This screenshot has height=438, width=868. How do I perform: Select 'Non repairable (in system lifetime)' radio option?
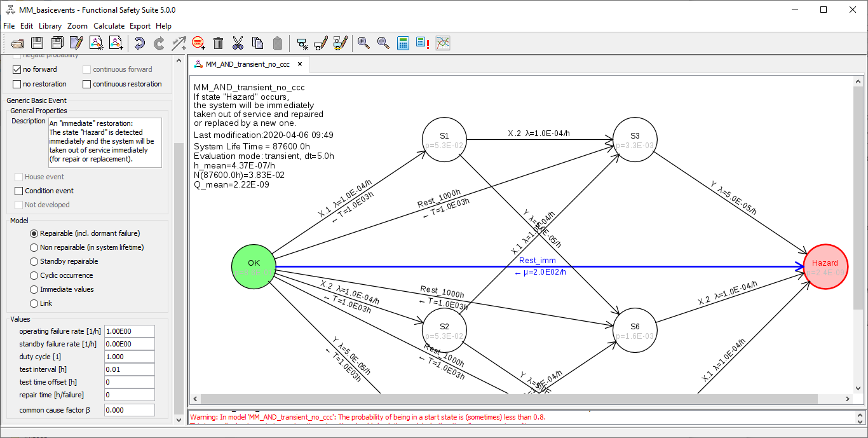point(34,247)
